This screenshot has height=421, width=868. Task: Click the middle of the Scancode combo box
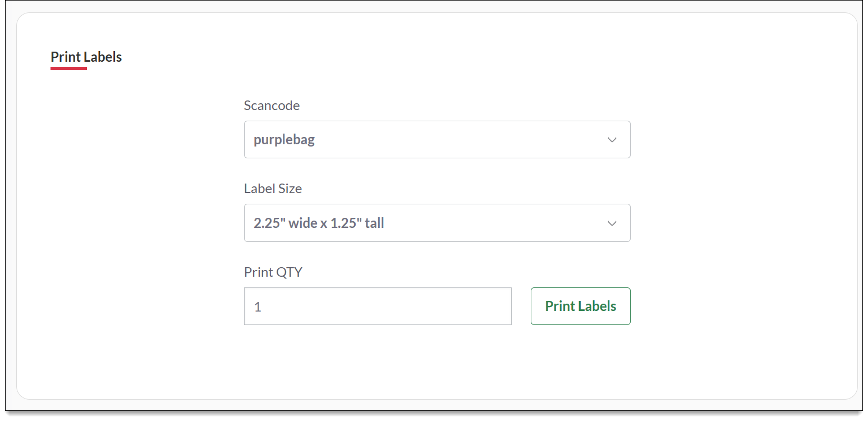click(437, 140)
